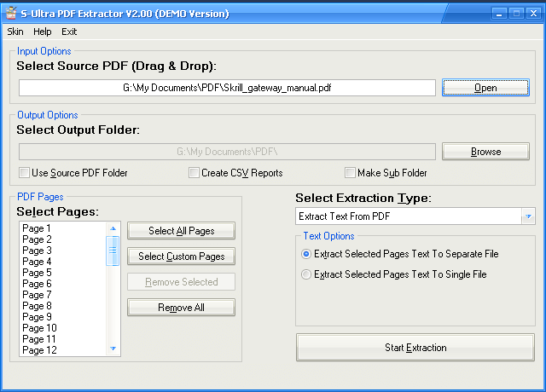Click the page list scrollbar thumb
546x392 pixels.
pyautogui.click(x=113, y=251)
